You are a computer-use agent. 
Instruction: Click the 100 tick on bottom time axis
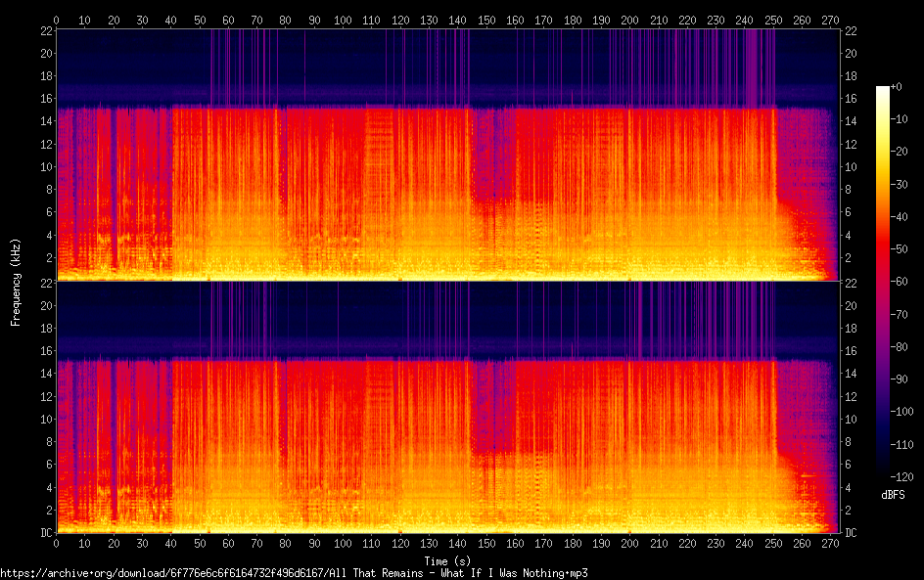[343, 543]
